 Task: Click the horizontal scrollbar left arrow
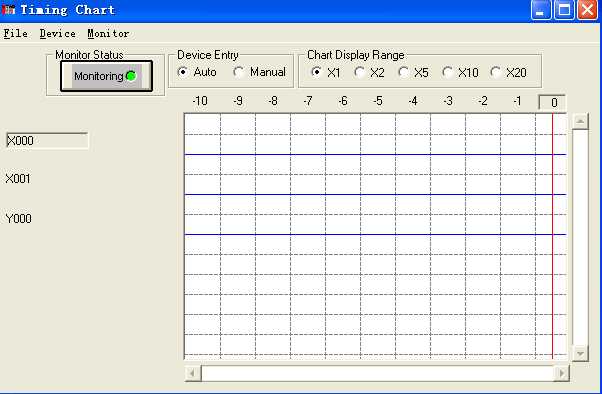pyautogui.click(x=193, y=373)
